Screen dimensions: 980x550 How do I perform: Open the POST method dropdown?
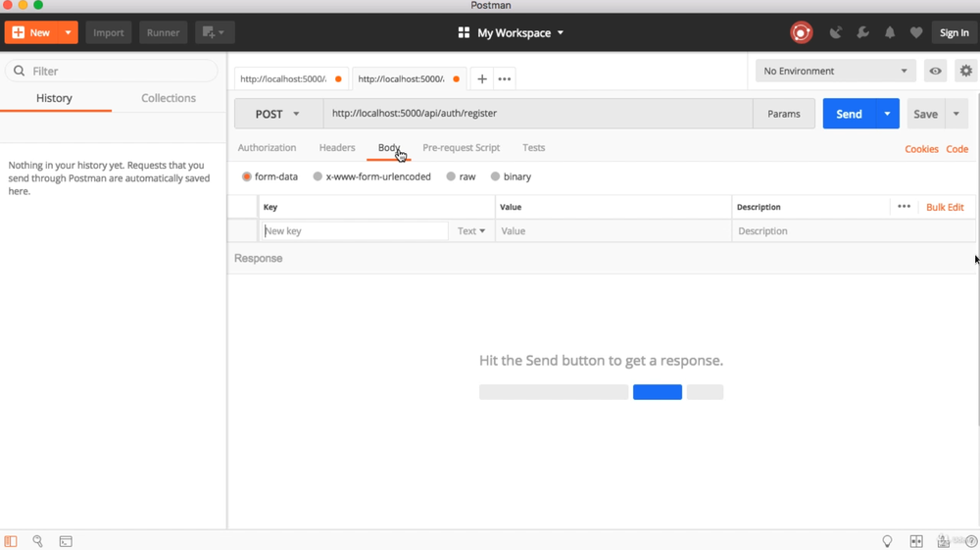[277, 114]
